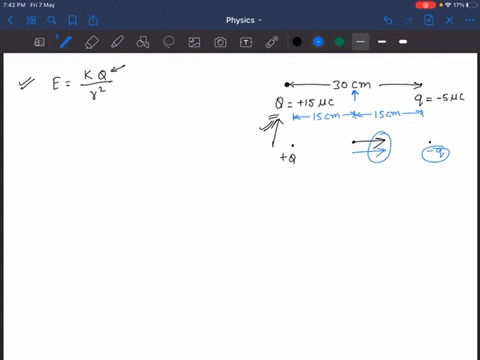This screenshot has height=360, width=480.
Task: Select the Shapes tool
Action: click(143, 42)
